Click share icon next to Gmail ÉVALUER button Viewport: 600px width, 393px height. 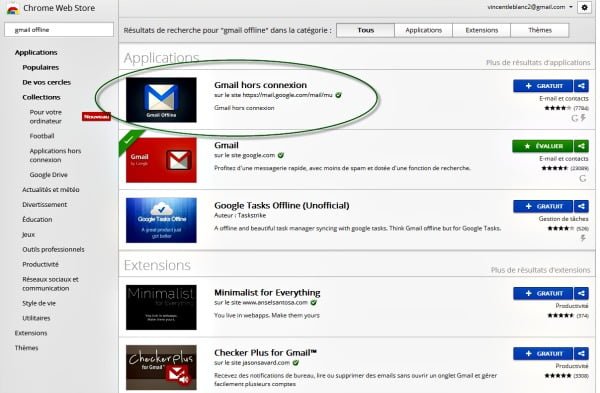[581, 146]
